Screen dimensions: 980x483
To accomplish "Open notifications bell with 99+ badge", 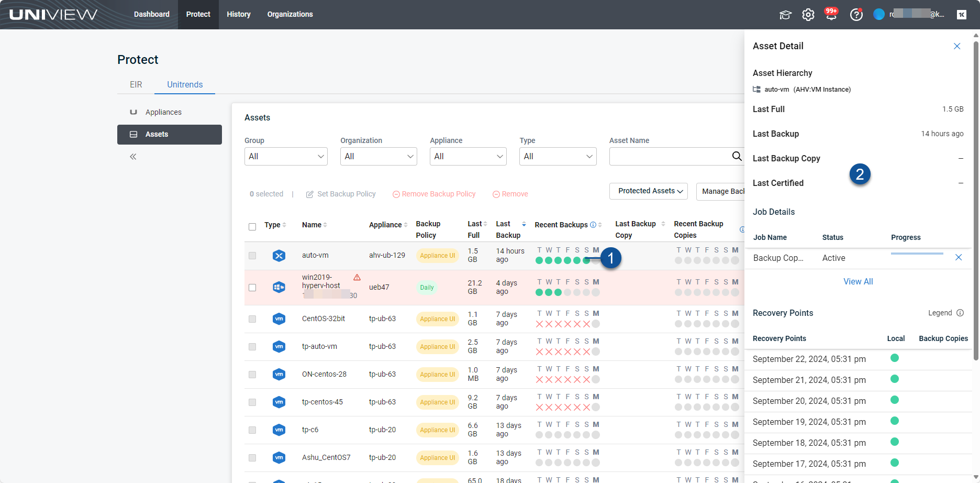I will coord(831,14).
